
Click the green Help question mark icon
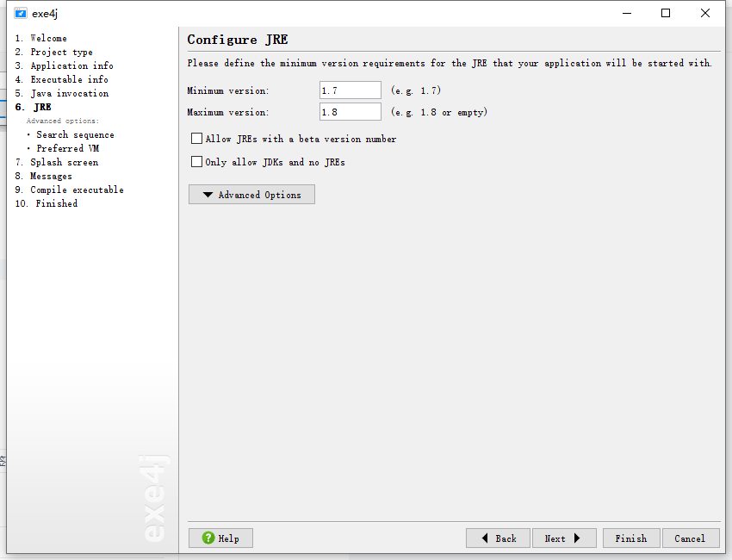208,538
